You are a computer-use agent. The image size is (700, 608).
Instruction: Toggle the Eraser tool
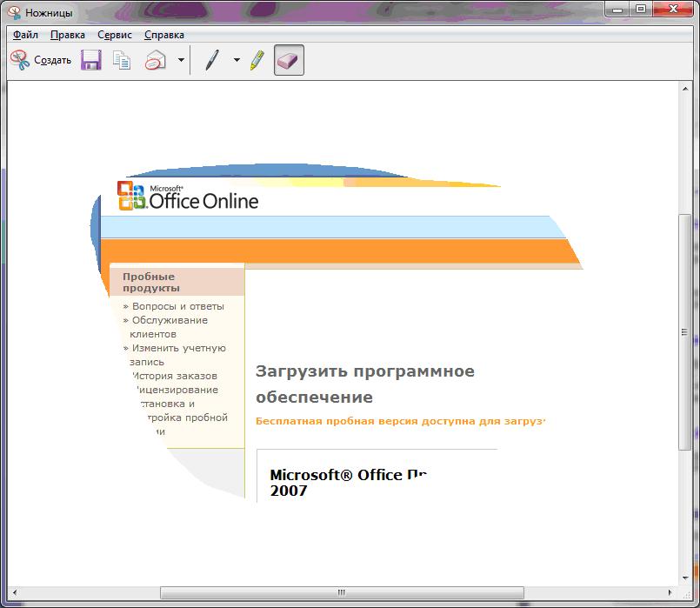[x=289, y=60]
